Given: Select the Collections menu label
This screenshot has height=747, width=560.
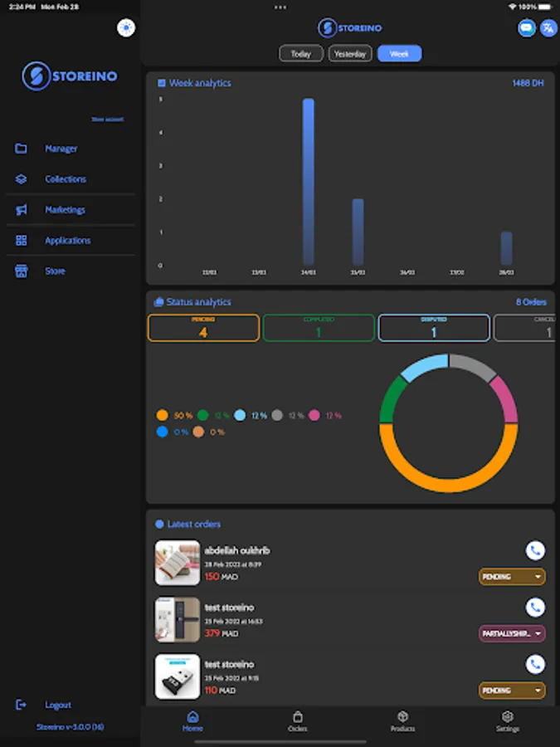Looking at the screenshot, I should pyautogui.click(x=66, y=179).
